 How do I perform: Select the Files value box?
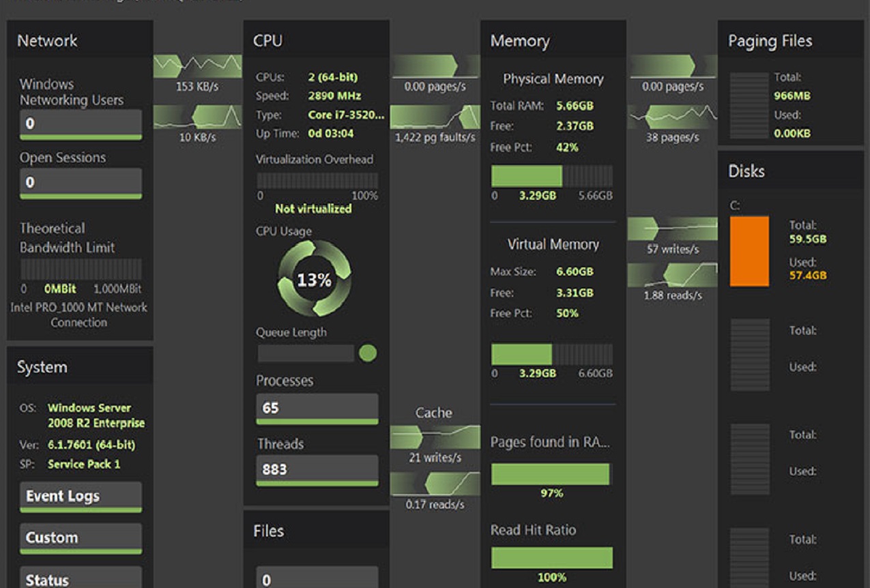(317, 578)
